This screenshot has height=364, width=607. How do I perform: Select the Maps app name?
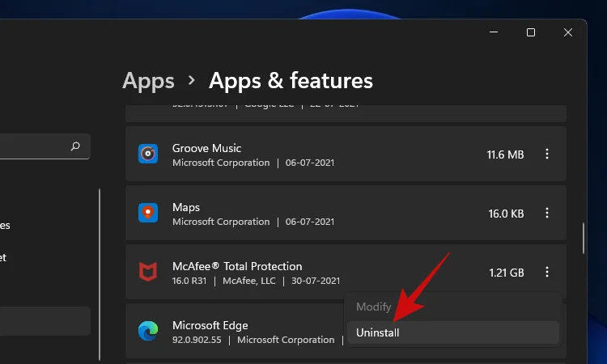(x=186, y=207)
